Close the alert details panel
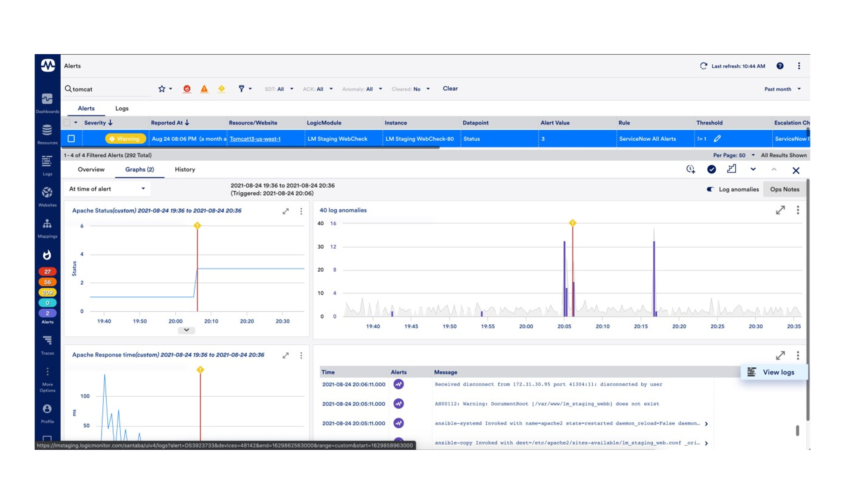 796,170
